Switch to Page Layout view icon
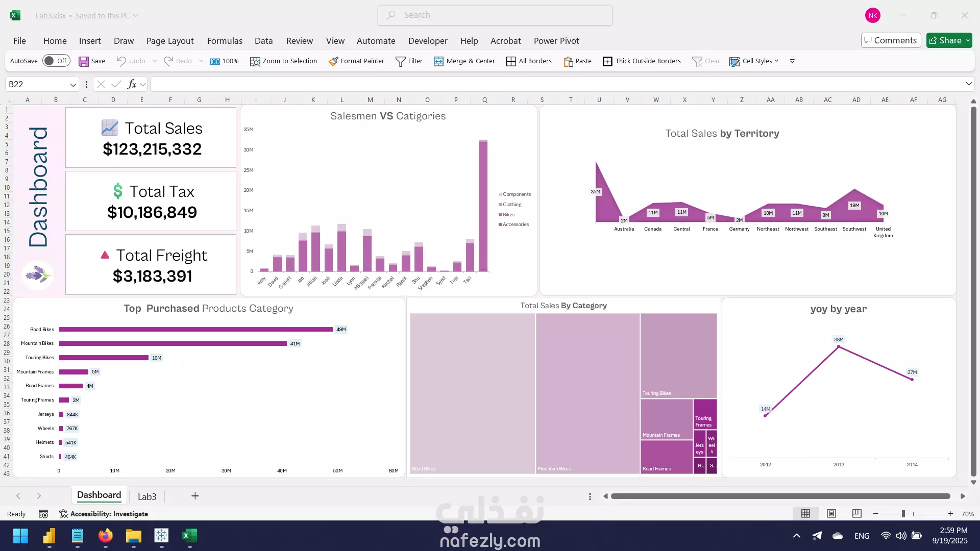The height and width of the screenshot is (551, 980). (x=831, y=514)
